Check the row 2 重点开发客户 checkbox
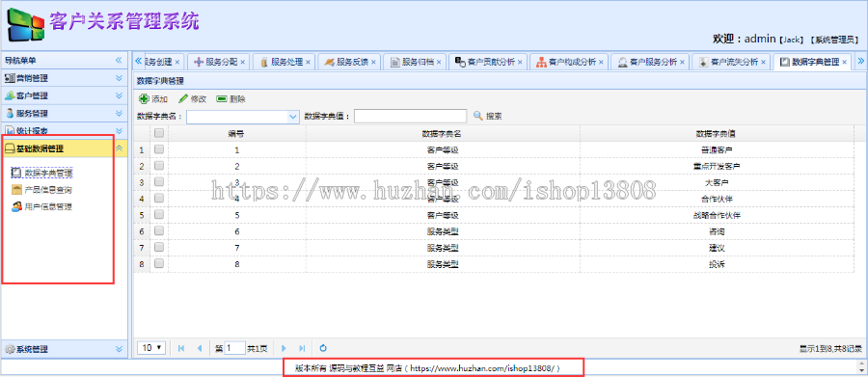The height and width of the screenshot is (377, 868). click(159, 166)
